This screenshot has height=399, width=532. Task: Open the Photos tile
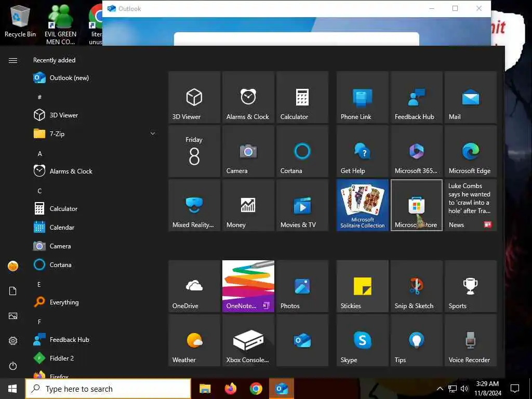tap(302, 286)
